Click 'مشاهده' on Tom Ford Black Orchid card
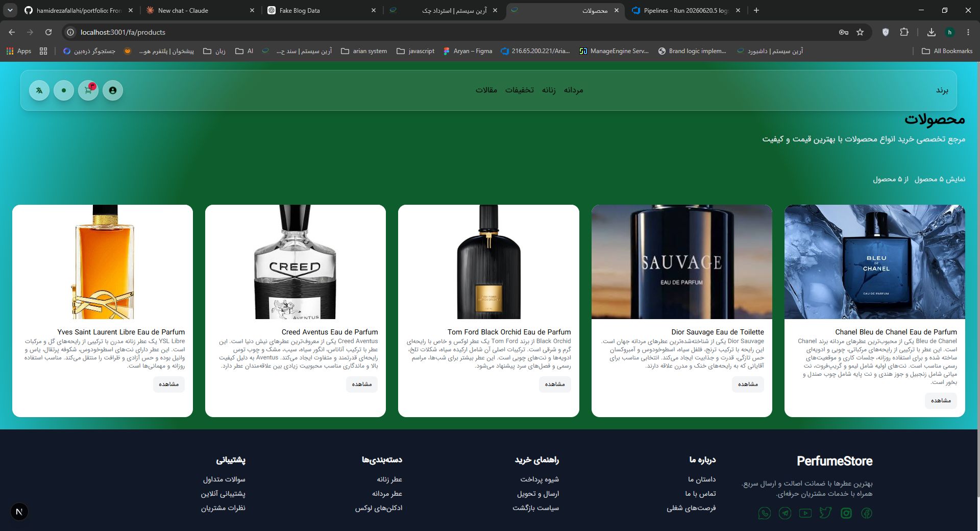The height and width of the screenshot is (531, 980). point(555,384)
